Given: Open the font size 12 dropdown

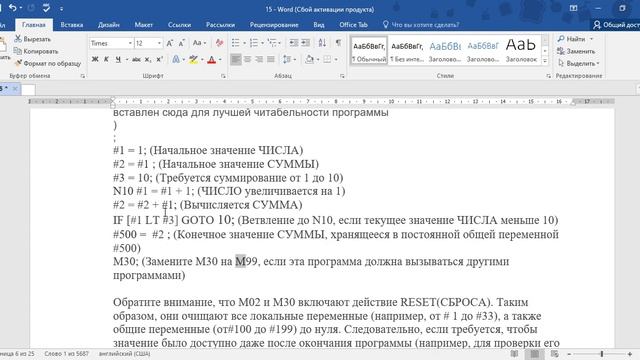Looking at the screenshot, I should (x=159, y=43).
